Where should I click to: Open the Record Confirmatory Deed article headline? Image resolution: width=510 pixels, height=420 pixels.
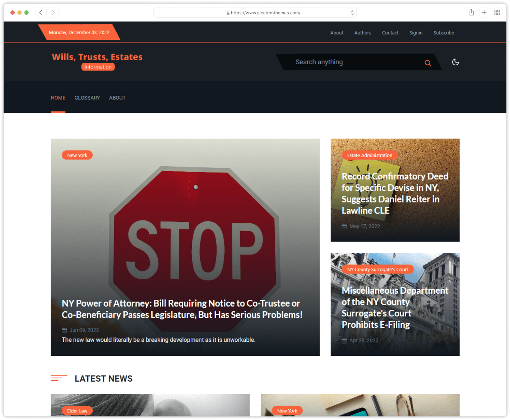tap(395, 193)
